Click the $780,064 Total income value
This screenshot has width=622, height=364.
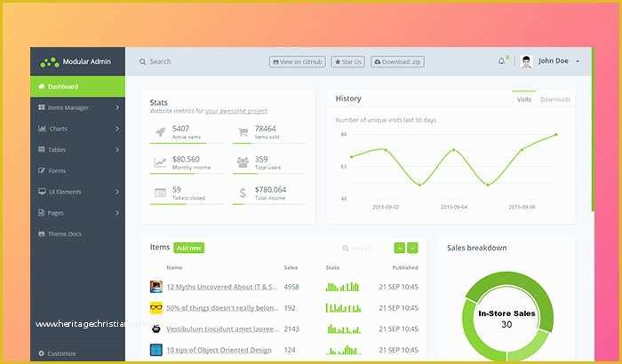pyautogui.click(x=270, y=189)
